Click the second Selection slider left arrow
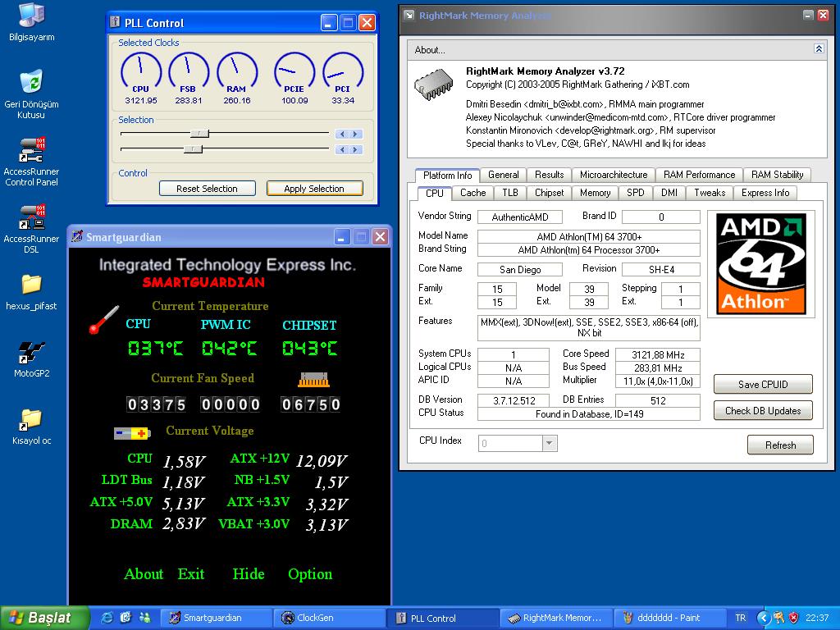This screenshot has height=630, width=840. coord(342,149)
